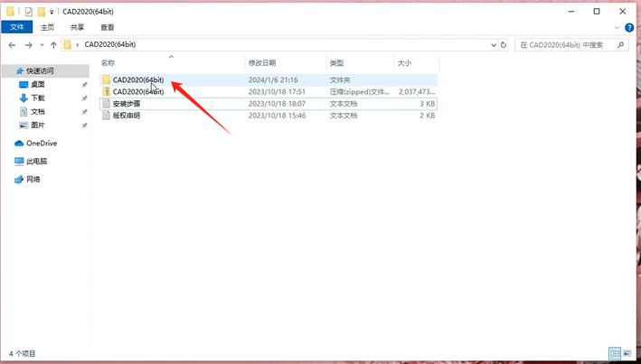Screen dimensions: 641x364
Task: Switch to large icons view in status bar
Action: pos(627,353)
